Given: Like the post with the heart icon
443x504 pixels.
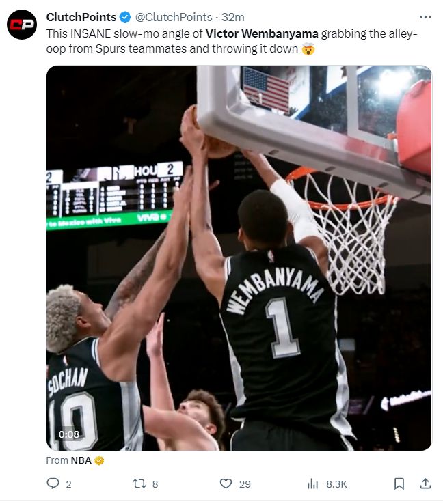Looking at the screenshot, I should pos(226,484).
